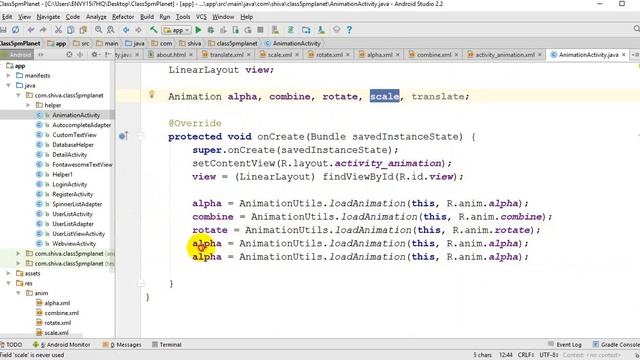Click the Find magnifier icon
This screenshot has height=360, width=640.
click(x=98, y=30)
